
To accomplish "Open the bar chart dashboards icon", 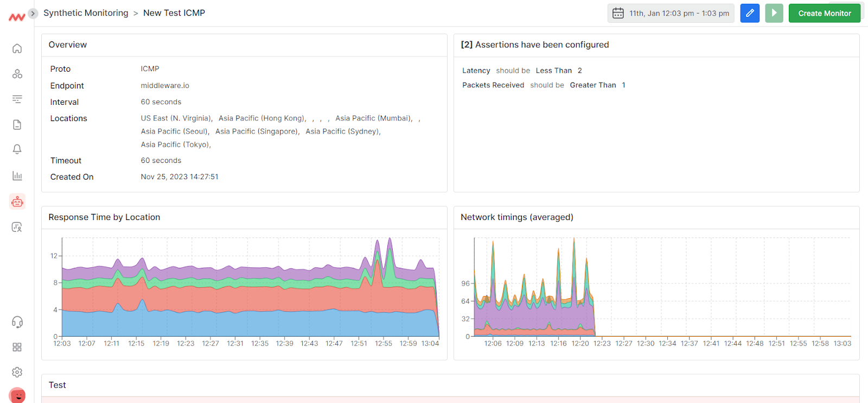I will (17, 175).
